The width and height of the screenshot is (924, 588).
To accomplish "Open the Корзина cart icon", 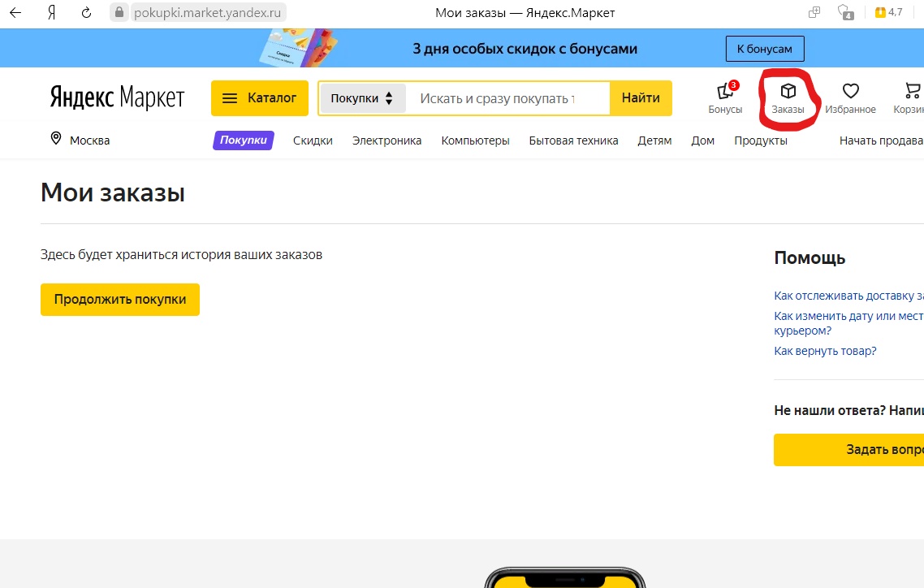I will tap(911, 91).
